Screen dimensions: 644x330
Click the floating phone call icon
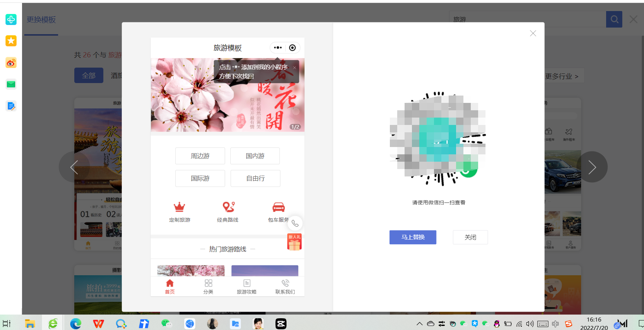tap(295, 223)
